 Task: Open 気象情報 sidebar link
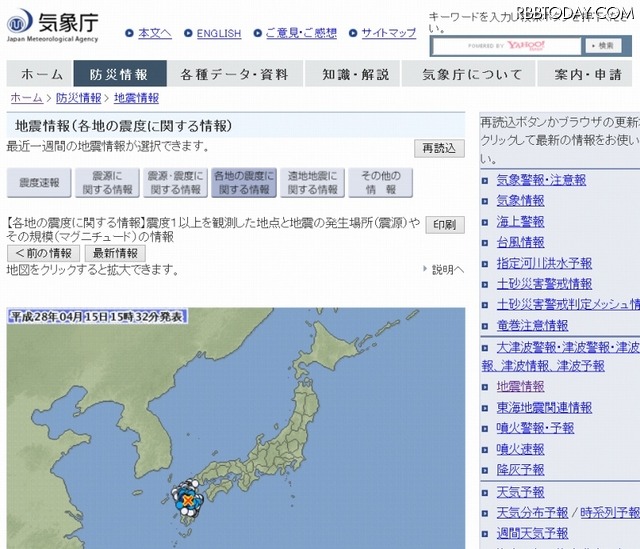[520, 200]
